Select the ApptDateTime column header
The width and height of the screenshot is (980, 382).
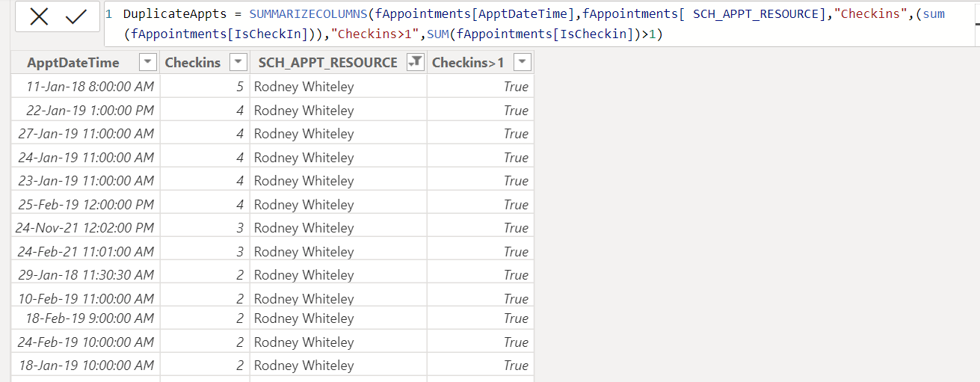point(73,63)
